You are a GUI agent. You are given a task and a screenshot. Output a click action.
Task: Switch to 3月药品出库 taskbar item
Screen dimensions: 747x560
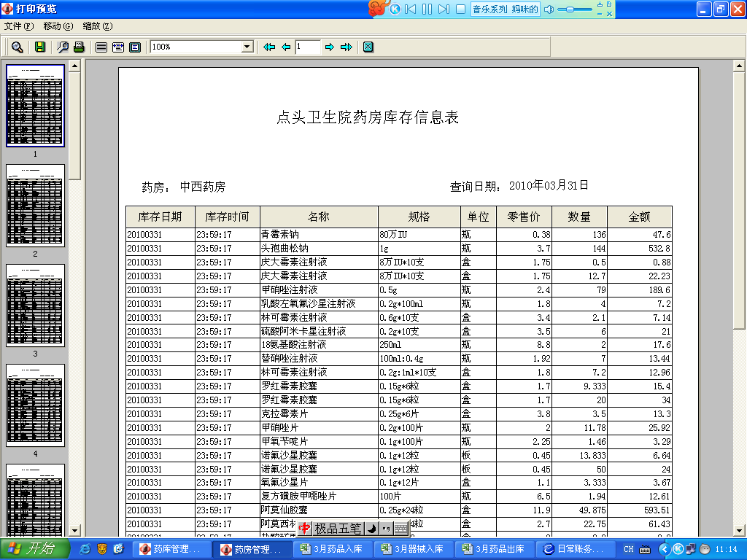pyautogui.click(x=495, y=549)
